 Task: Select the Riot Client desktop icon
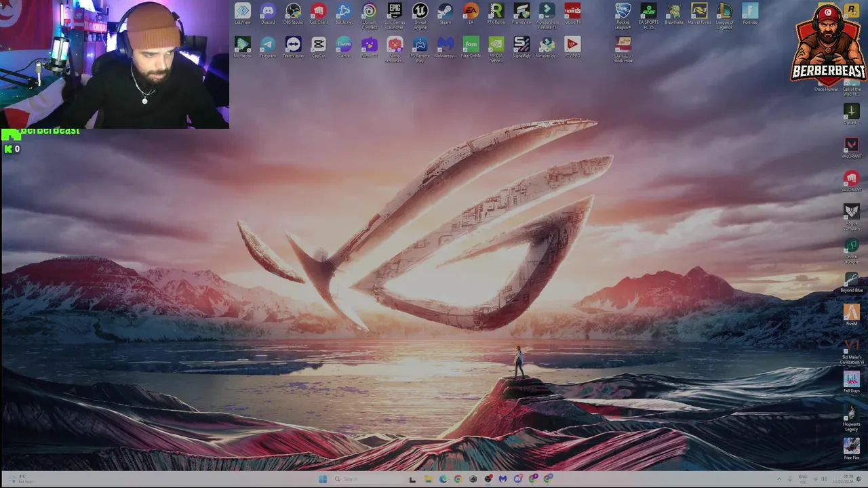pos(319,14)
